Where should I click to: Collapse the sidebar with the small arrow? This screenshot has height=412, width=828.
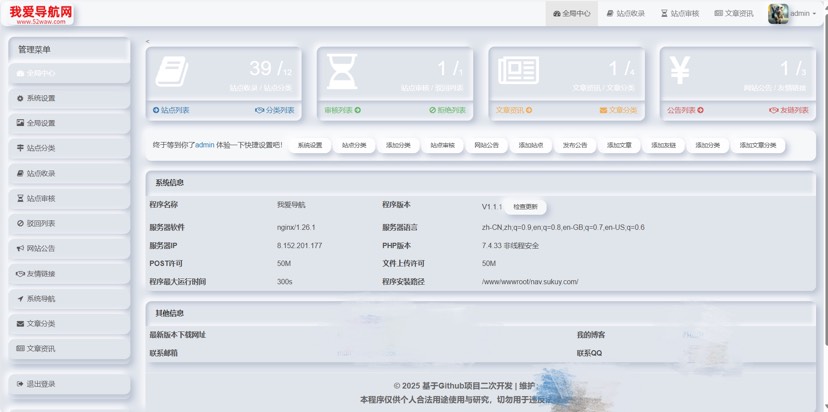pyautogui.click(x=147, y=41)
